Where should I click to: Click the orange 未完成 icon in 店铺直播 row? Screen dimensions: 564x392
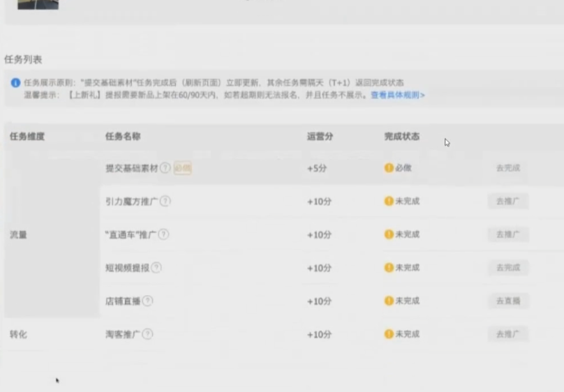click(389, 301)
